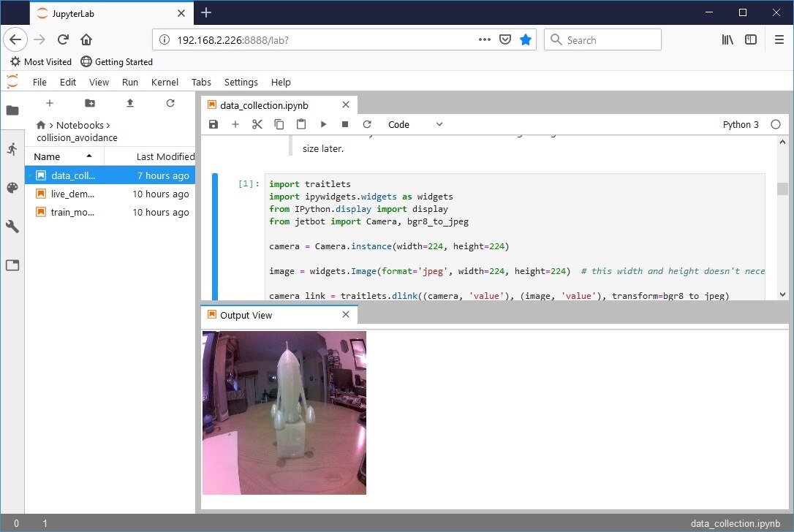Open the browser page actions ellipsis menu
The height and width of the screenshot is (532, 794).
(x=484, y=39)
